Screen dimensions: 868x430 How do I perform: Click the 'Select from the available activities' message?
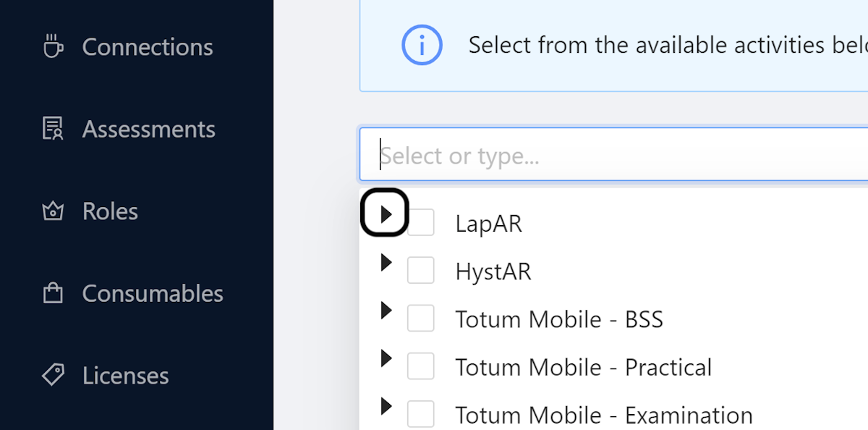[668, 45]
